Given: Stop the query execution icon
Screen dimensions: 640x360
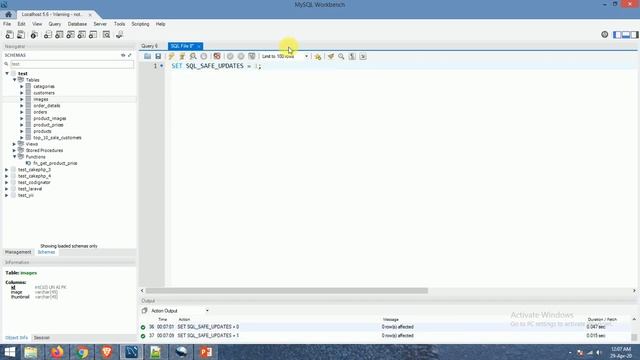Looking at the screenshot, I should (x=204, y=56).
